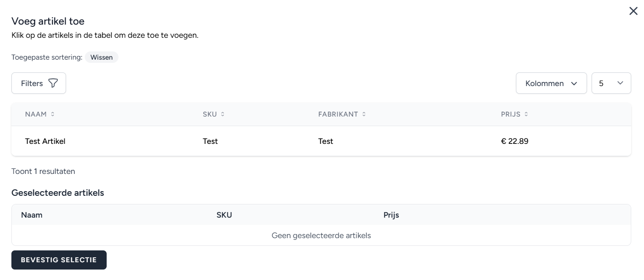The image size is (644, 280).
Task: Click the sort icon beside FABRIKANT
Action: tap(363, 114)
